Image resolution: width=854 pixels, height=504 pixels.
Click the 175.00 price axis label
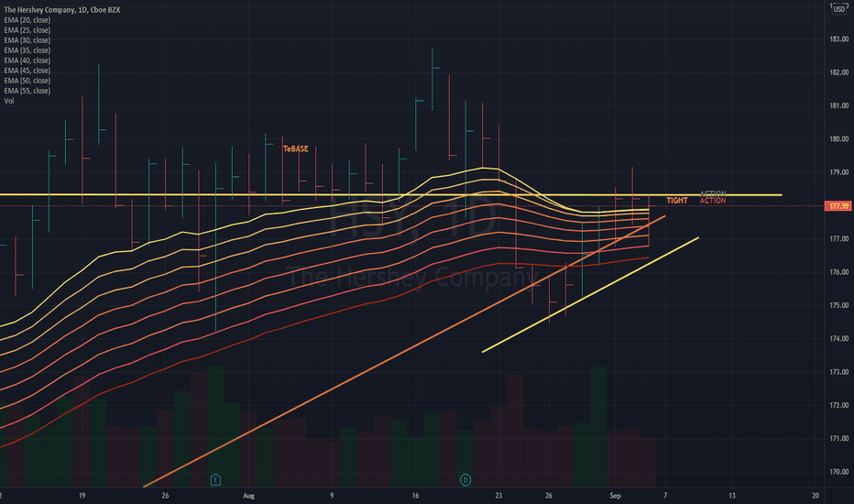(838, 306)
